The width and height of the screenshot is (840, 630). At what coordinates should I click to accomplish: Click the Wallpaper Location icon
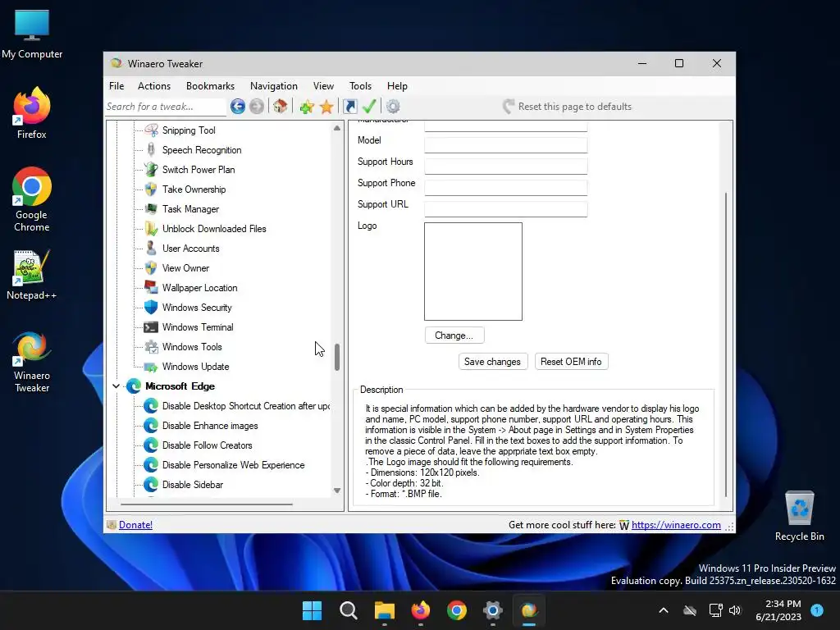[x=151, y=288]
